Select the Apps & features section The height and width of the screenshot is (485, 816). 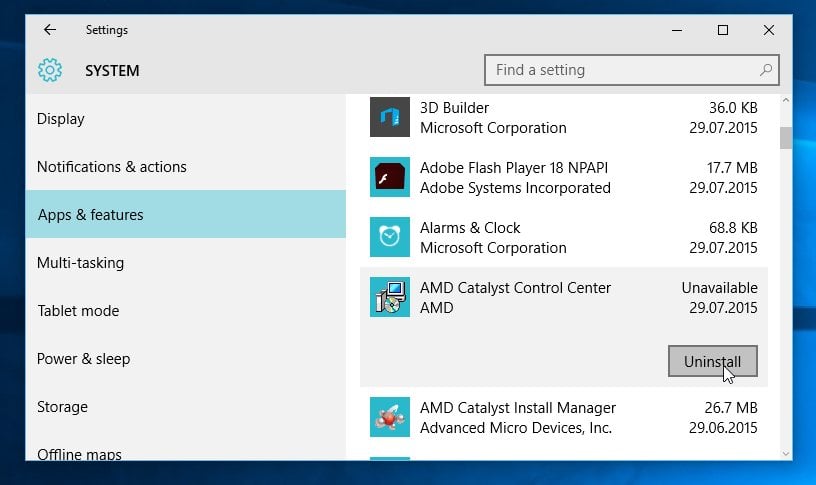(x=90, y=215)
